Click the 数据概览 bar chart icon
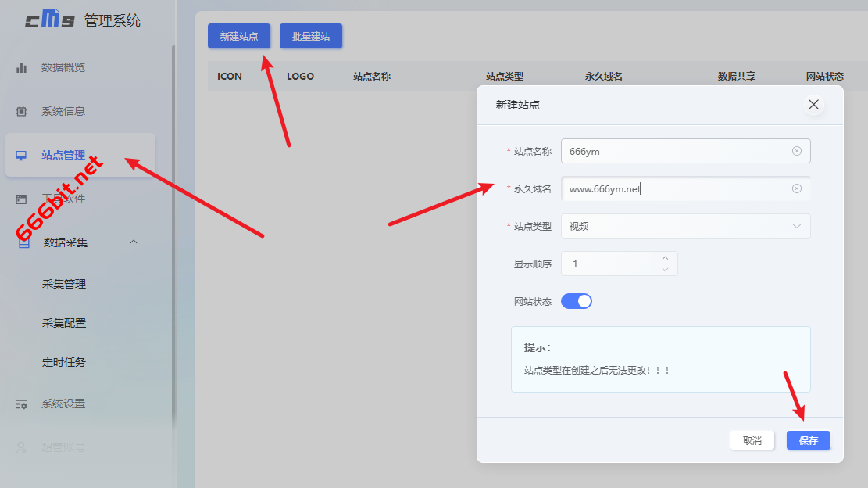The height and width of the screenshot is (488, 868). pos(22,67)
